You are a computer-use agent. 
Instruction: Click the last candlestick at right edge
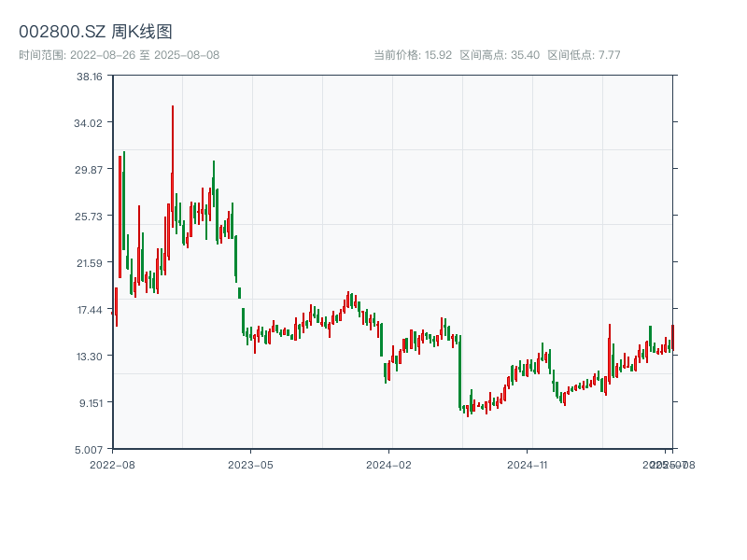[671, 337]
